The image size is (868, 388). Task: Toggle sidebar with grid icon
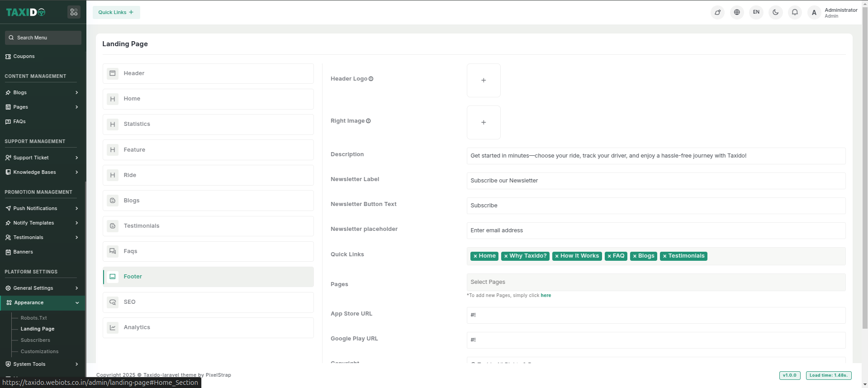point(74,12)
